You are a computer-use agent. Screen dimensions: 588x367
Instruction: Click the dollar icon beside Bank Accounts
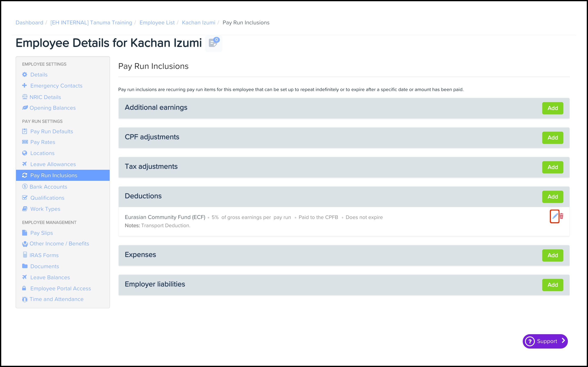25,186
